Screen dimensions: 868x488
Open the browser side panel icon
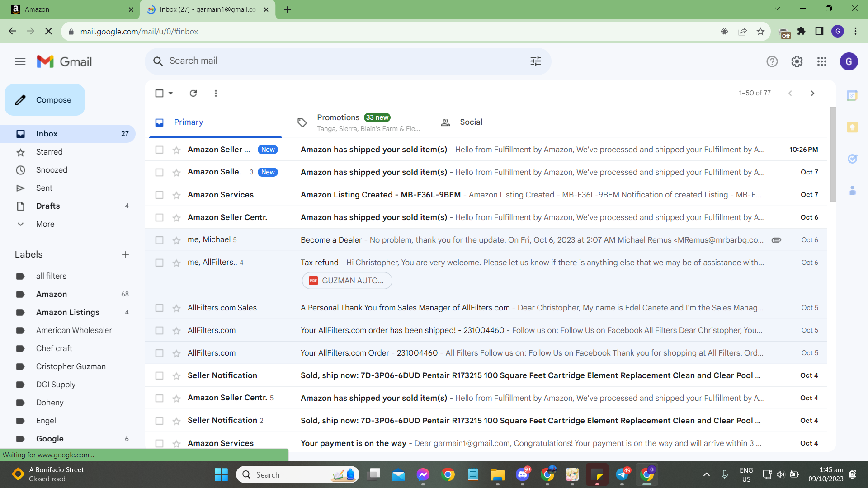819,31
